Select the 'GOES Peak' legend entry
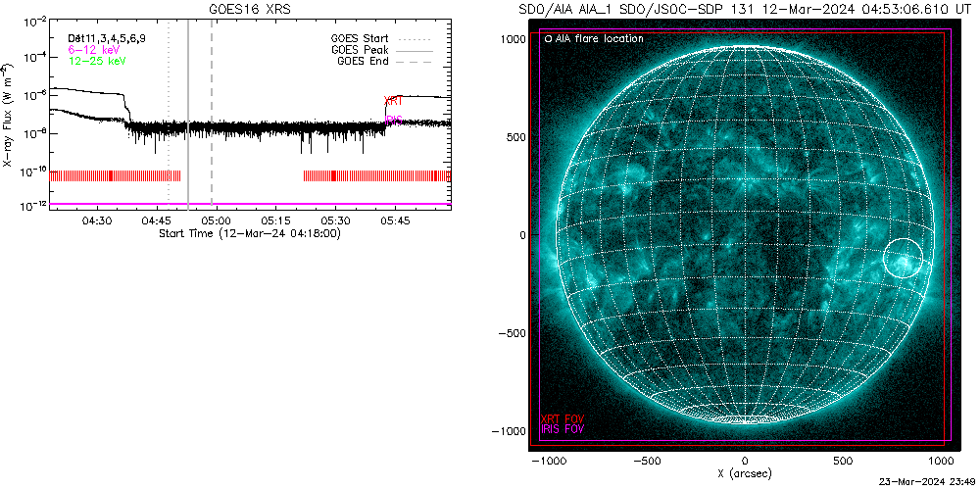 pos(360,49)
